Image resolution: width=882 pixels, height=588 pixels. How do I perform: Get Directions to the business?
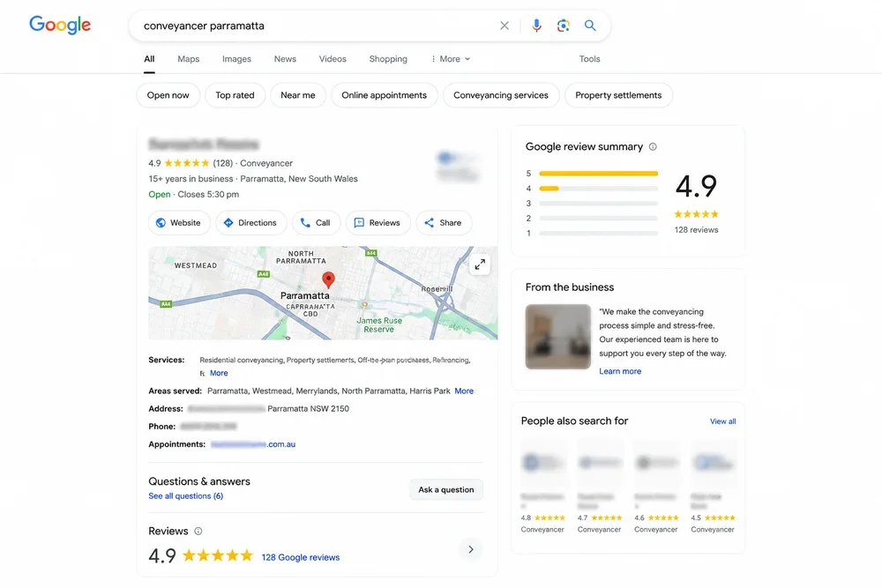250,223
